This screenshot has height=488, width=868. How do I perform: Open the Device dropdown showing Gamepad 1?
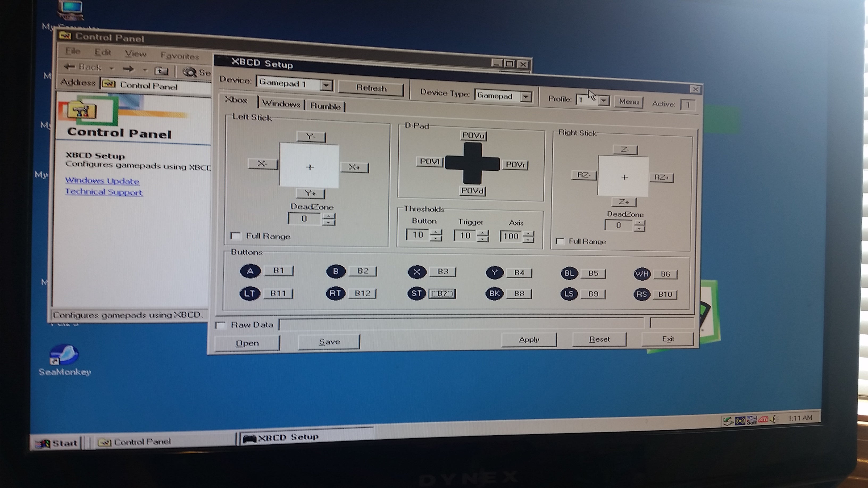tap(326, 85)
